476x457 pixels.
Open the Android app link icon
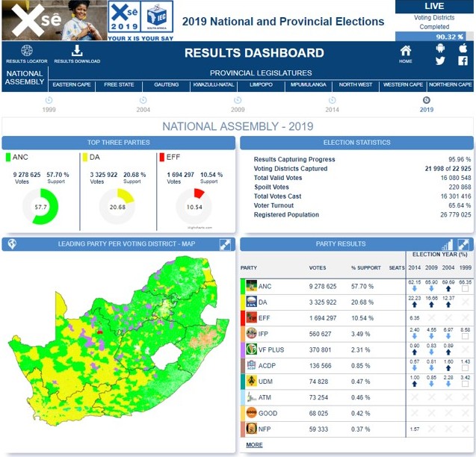[x=441, y=49]
